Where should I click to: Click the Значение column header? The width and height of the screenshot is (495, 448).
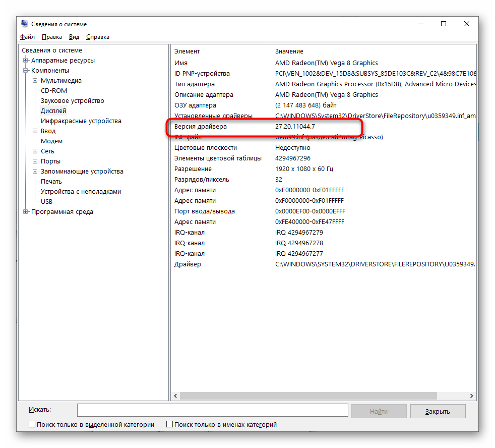(x=289, y=51)
